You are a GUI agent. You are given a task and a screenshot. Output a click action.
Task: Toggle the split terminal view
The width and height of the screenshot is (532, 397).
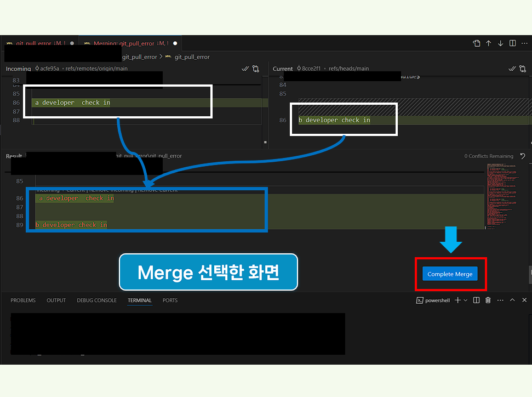point(476,300)
